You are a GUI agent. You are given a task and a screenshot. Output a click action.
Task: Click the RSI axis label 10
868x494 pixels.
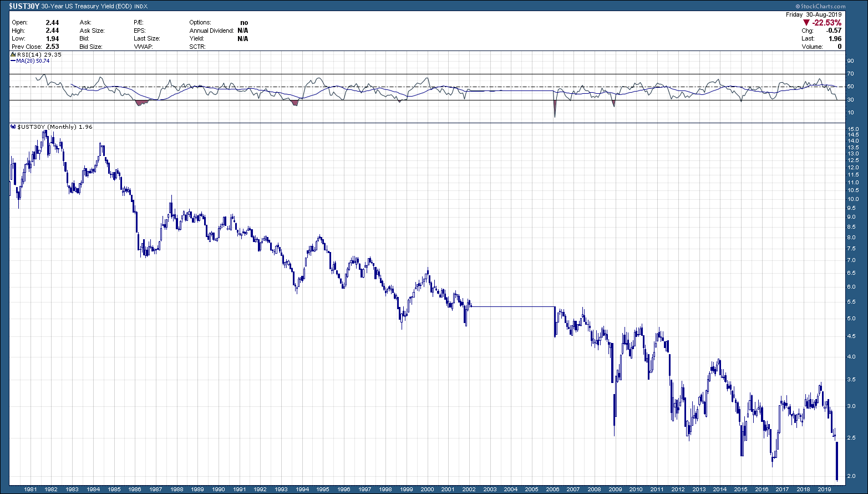pyautogui.click(x=850, y=113)
